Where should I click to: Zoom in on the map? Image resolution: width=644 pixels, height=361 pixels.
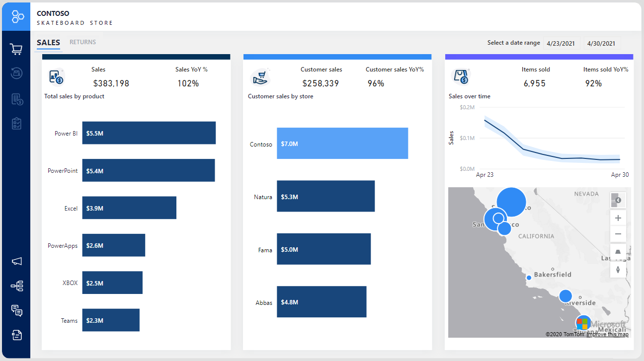618,218
